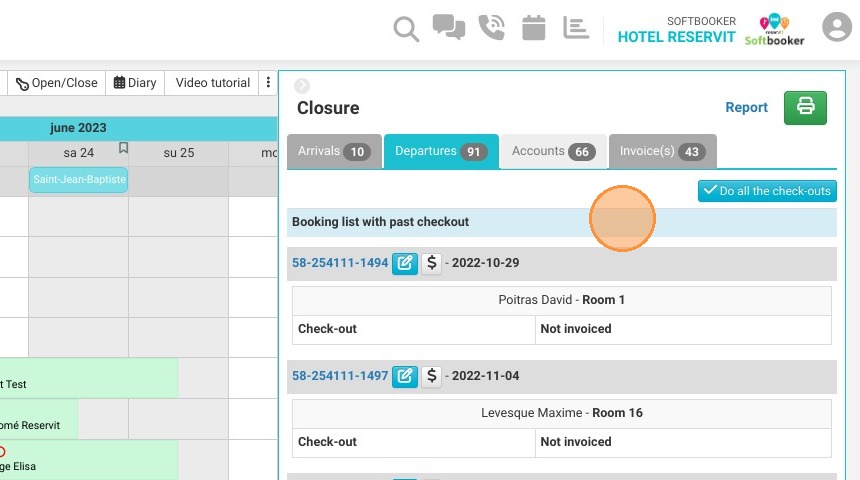Open the Video tutorial button

coord(213,83)
